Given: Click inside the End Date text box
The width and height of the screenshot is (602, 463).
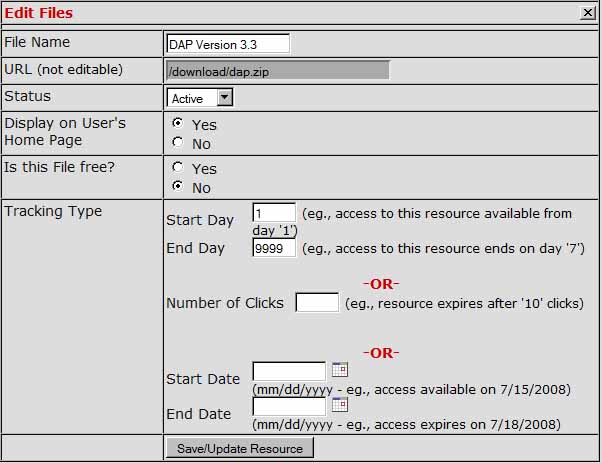Looking at the screenshot, I should point(289,406).
